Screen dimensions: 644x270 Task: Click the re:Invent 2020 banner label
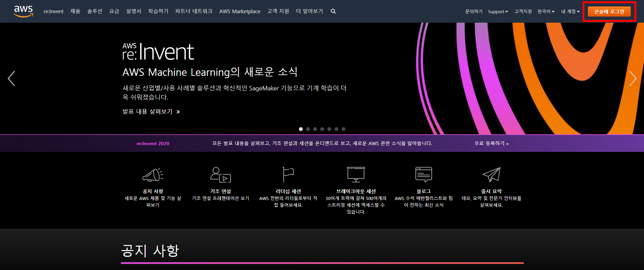[x=153, y=144]
